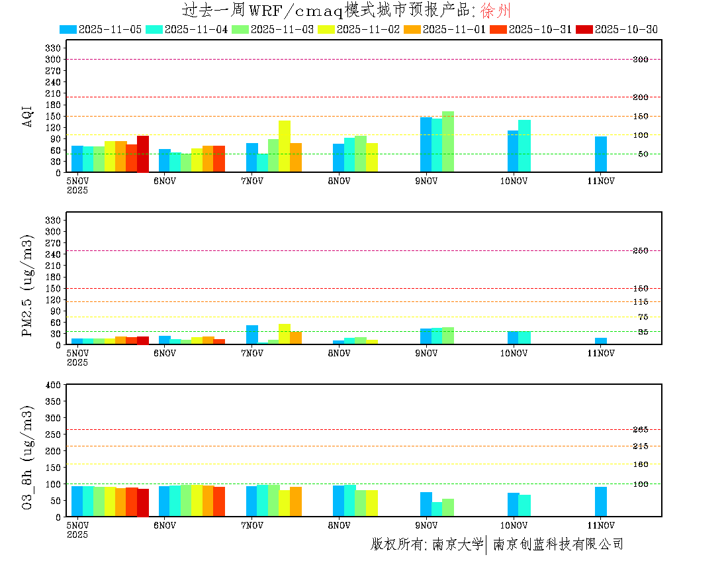Open the 南京创蓝科技有限公司 footer text
The image size is (728, 563).
point(558,544)
